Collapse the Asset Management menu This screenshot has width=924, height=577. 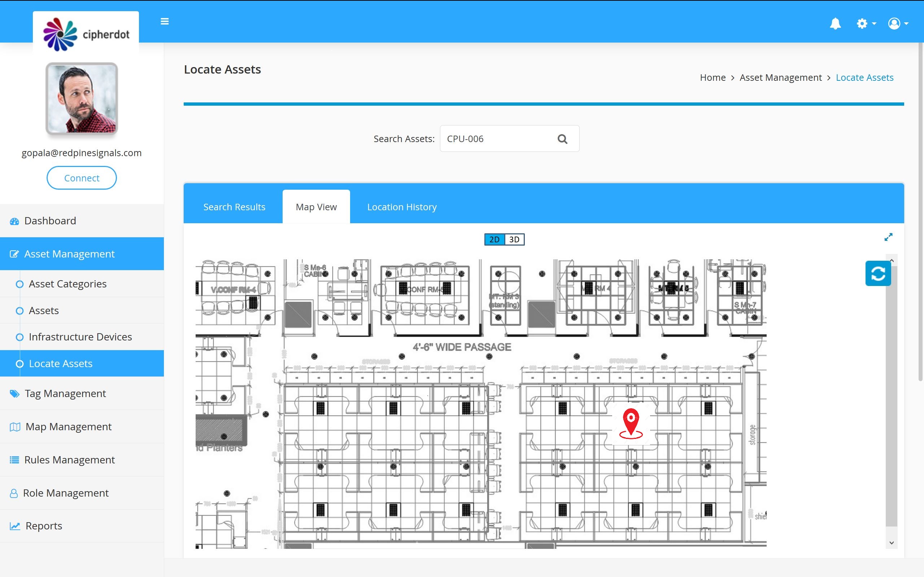(x=69, y=254)
